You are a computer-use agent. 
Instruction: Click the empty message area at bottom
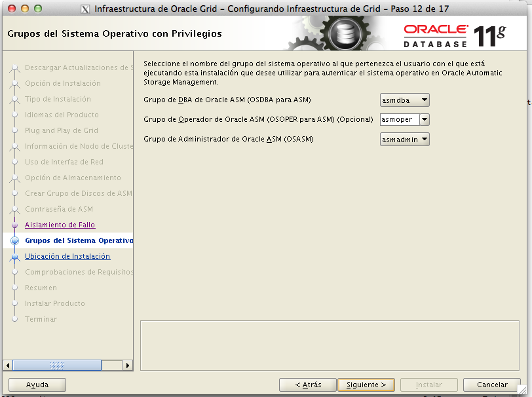(x=330, y=345)
